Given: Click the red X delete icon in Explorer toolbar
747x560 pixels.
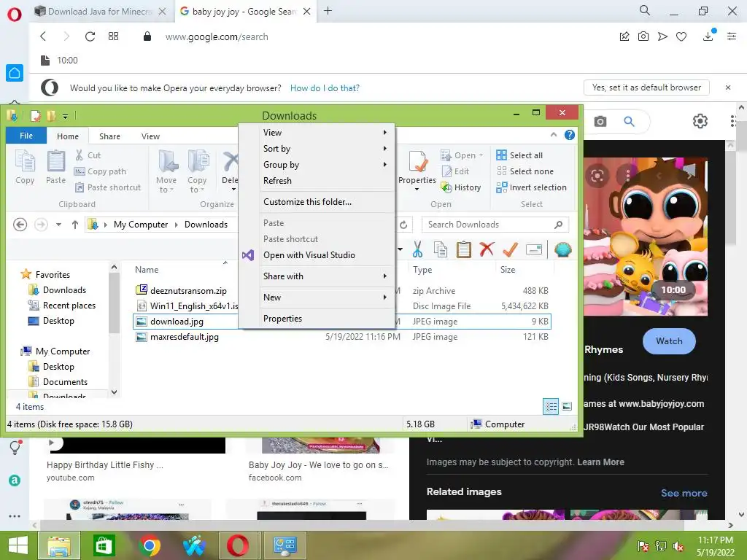Looking at the screenshot, I should click(487, 249).
